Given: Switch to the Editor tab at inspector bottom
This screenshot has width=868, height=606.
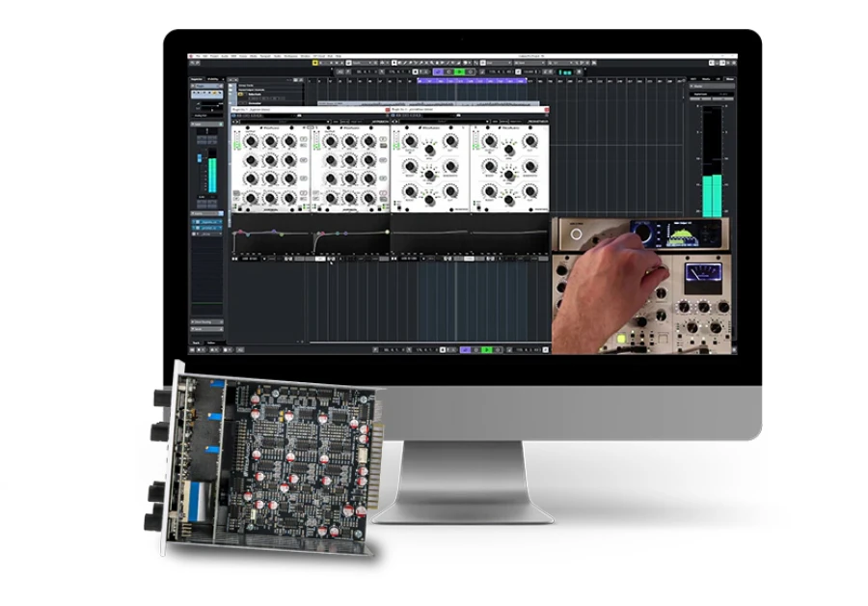Looking at the screenshot, I should pos(211,343).
